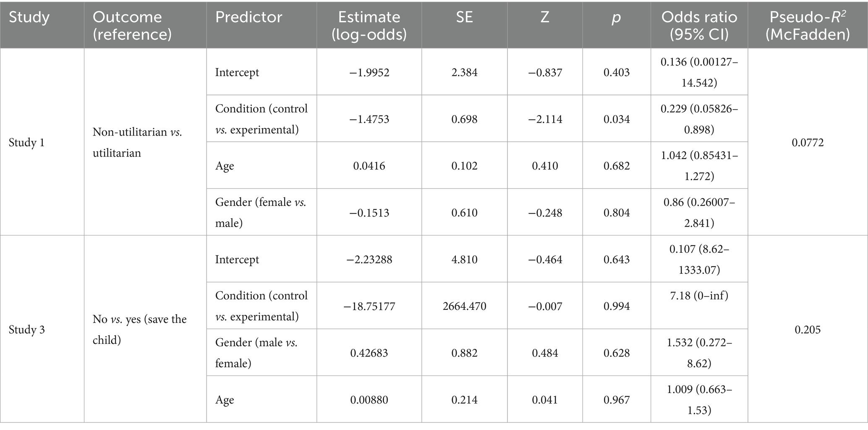Screen dimensions: 868x430
Task: Click the Pseudo-R² (McFadden) column header
Action: 807,25
